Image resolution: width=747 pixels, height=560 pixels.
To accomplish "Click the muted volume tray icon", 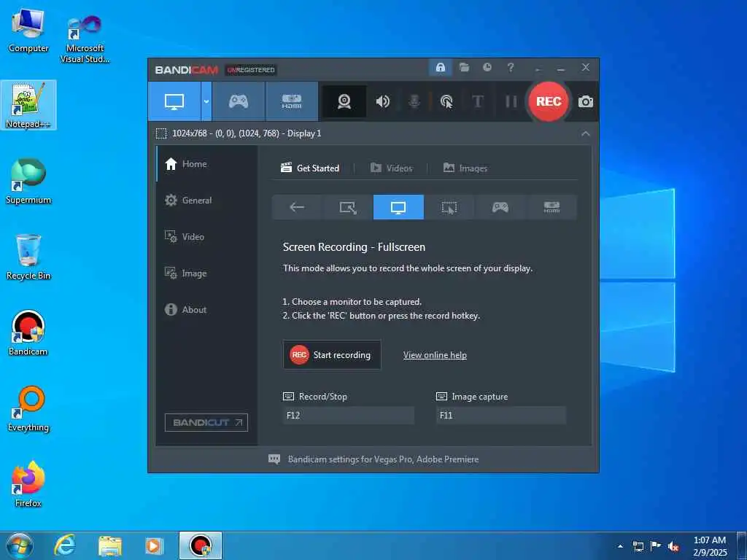I will coord(673,547).
